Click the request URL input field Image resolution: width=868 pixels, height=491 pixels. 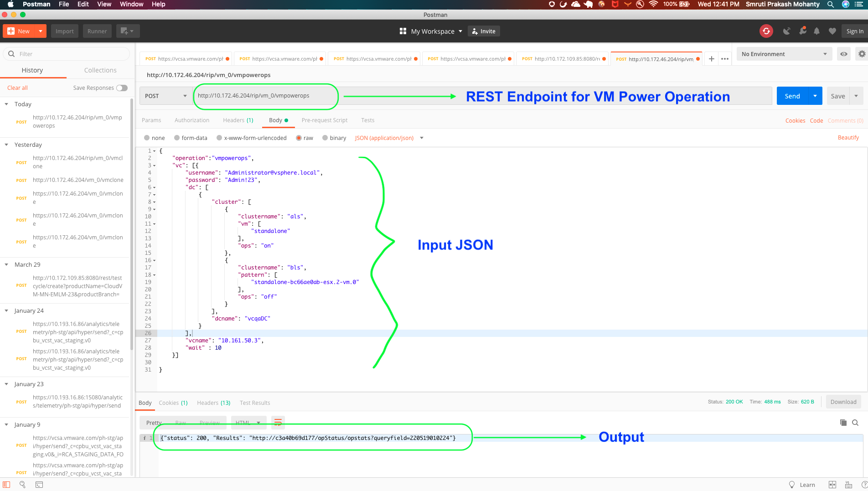pyautogui.click(x=483, y=96)
